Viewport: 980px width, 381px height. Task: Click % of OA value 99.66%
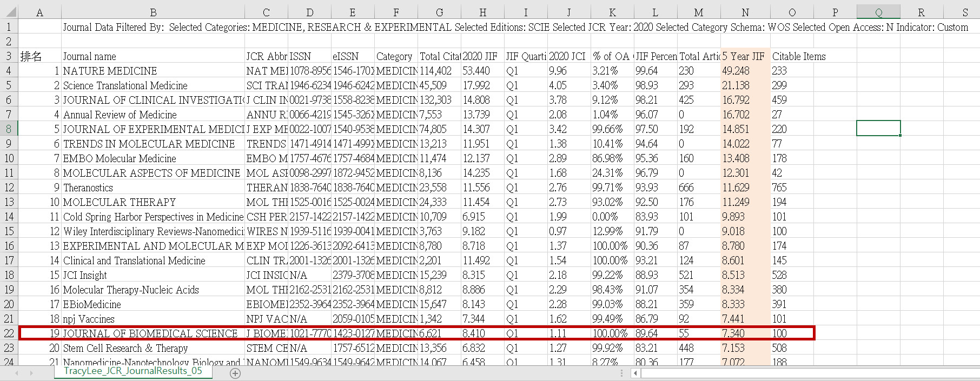click(x=612, y=129)
